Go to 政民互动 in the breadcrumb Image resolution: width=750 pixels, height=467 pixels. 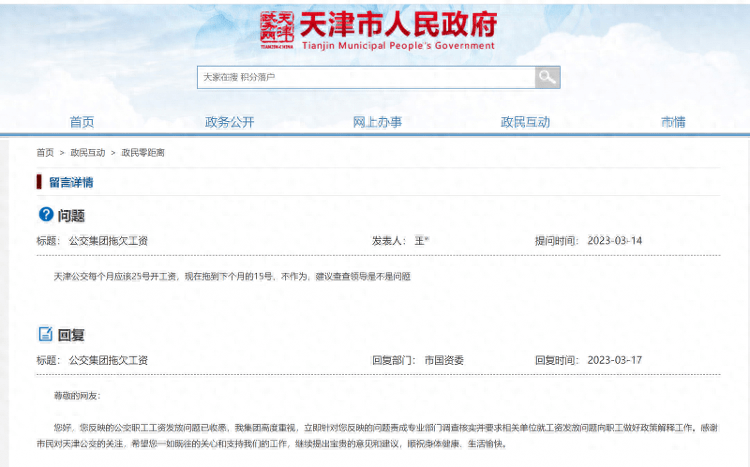point(88,153)
